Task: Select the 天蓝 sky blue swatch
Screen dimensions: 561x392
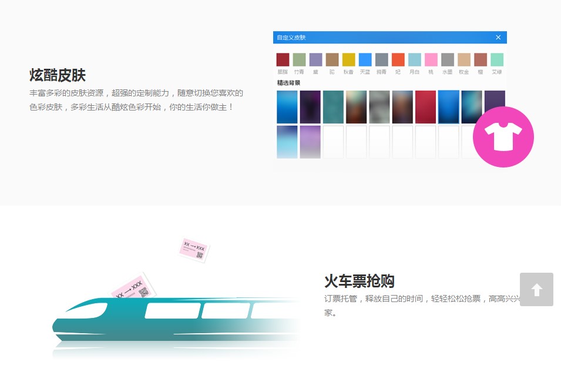Action: tap(365, 59)
